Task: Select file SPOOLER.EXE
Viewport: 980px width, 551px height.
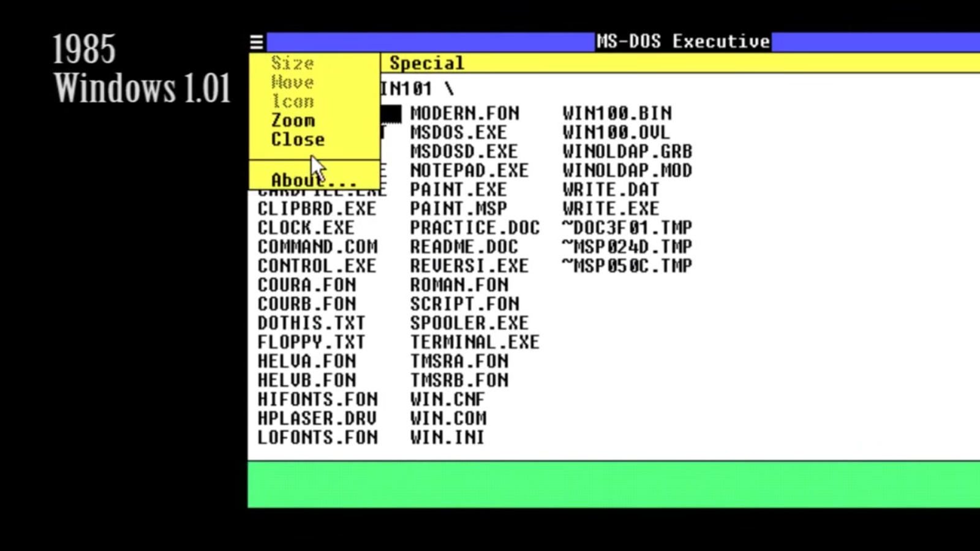Action: pyautogui.click(x=470, y=323)
